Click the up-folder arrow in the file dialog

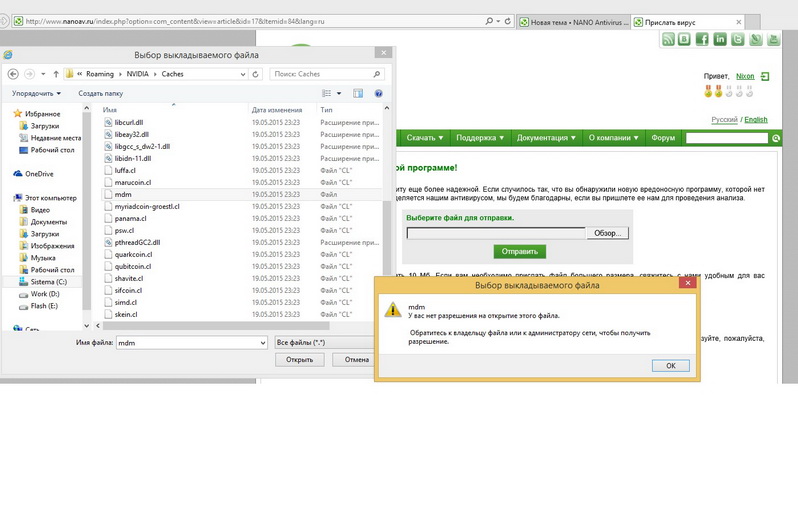pos(55,74)
